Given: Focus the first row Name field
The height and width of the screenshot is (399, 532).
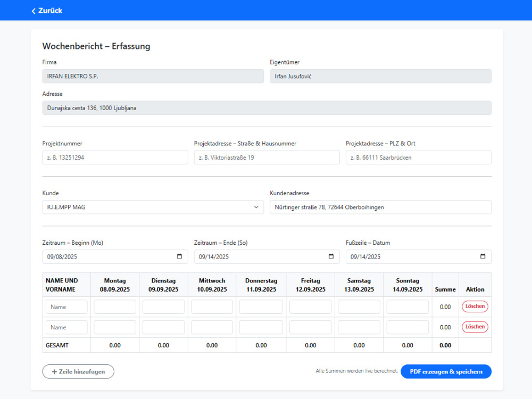Looking at the screenshot, I should 66,307.
